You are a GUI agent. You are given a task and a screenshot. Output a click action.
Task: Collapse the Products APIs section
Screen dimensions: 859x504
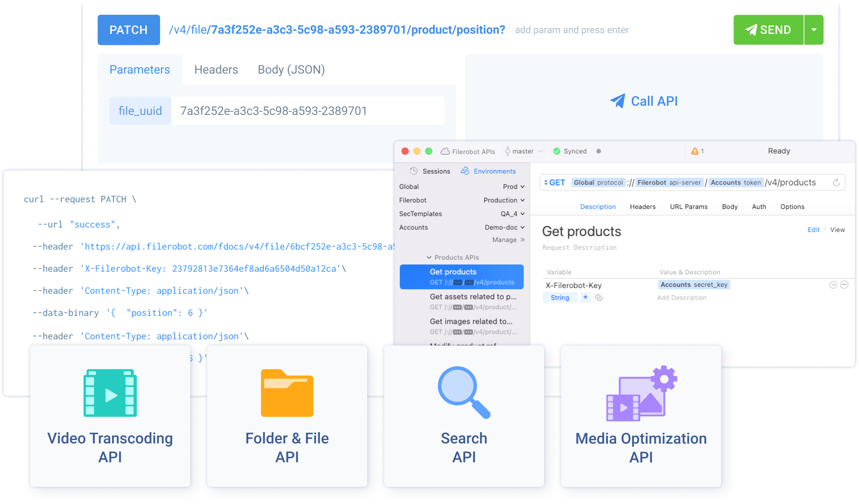(x=429, y=258)
